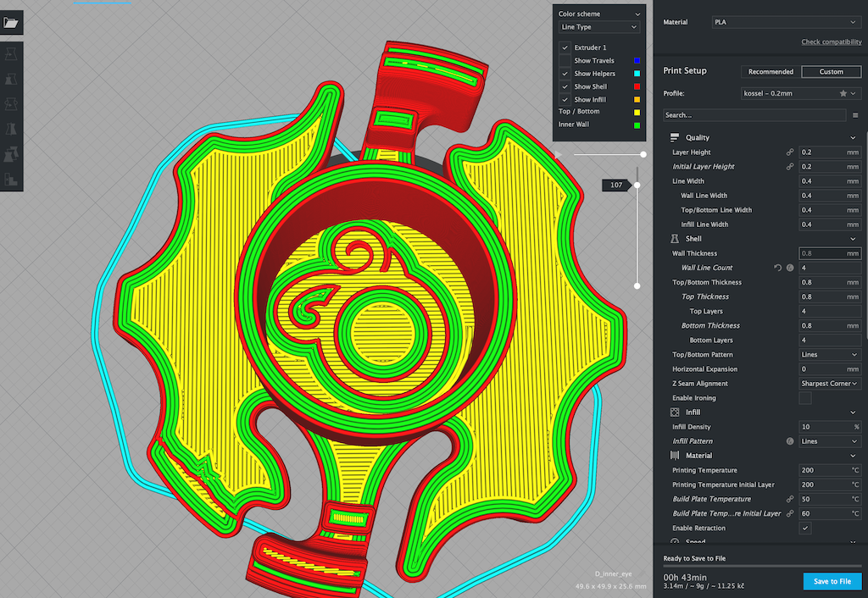Open the Support Blocker tool at toolbar bottom
868x598 pixels.
tap(11, 180)
